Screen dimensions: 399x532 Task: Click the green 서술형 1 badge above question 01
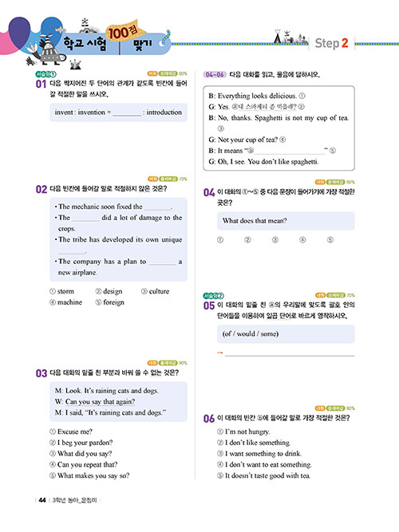click(x=45, y=74)
